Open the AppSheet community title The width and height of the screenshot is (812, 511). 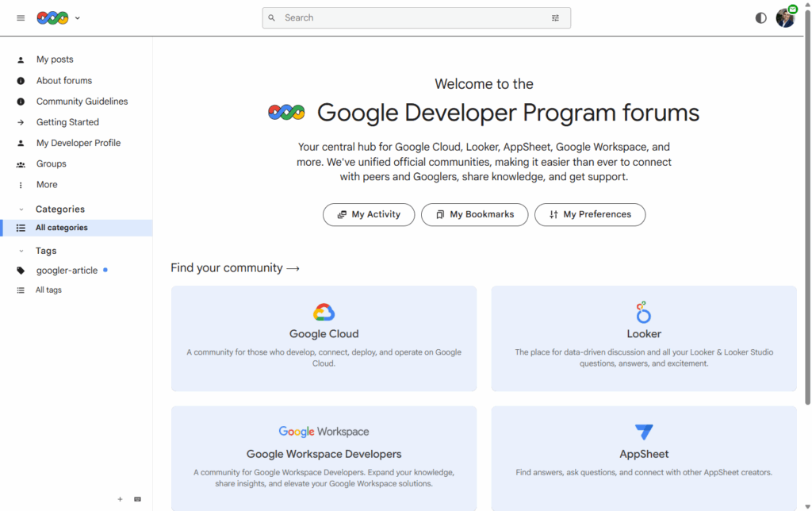(644, 454)
